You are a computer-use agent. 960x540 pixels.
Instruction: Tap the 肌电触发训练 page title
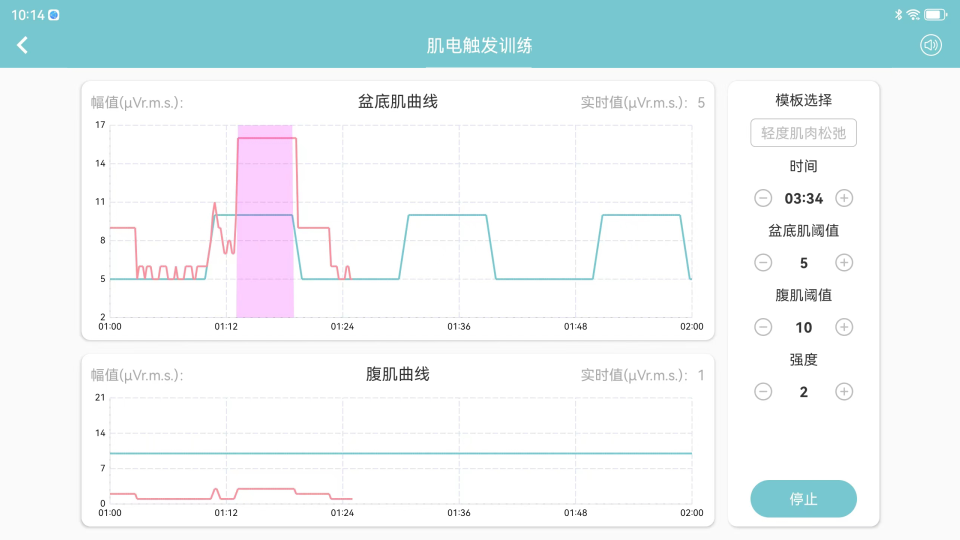point(479,46)
